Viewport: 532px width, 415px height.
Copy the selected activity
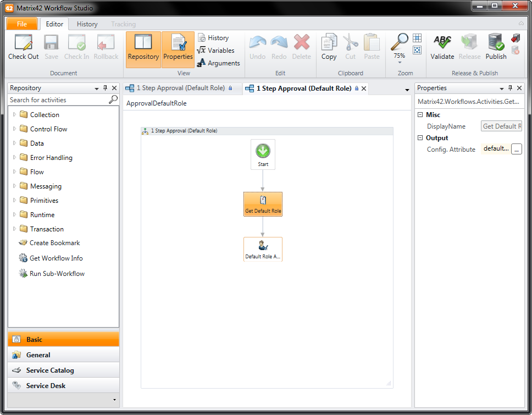click(x=329, y=47)
